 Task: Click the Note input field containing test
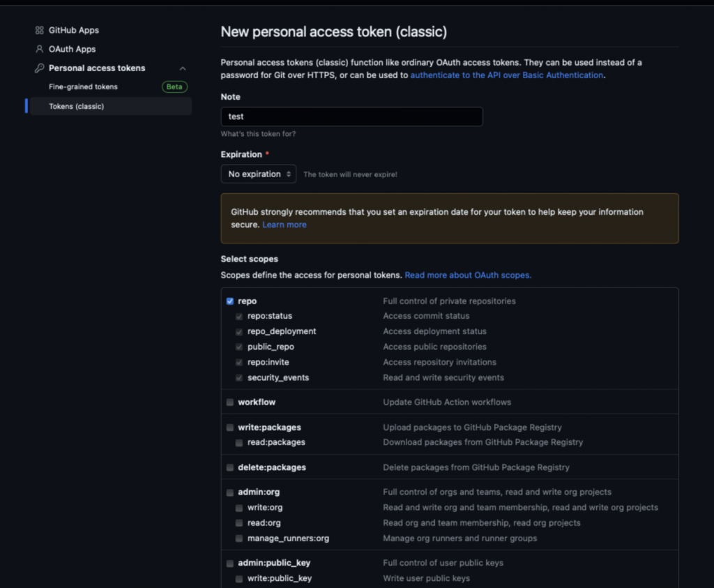pos(351,117)
